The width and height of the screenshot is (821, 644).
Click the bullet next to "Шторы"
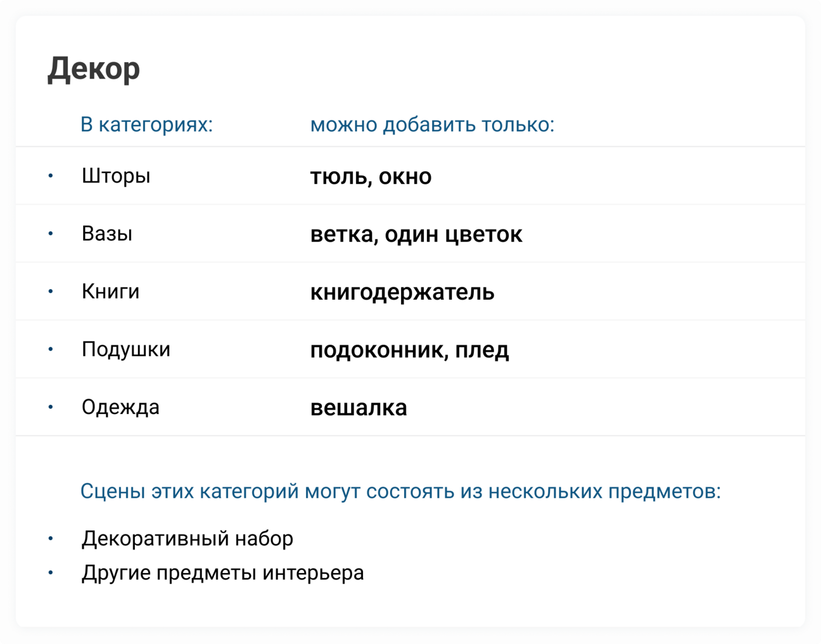tap(51, 176)
